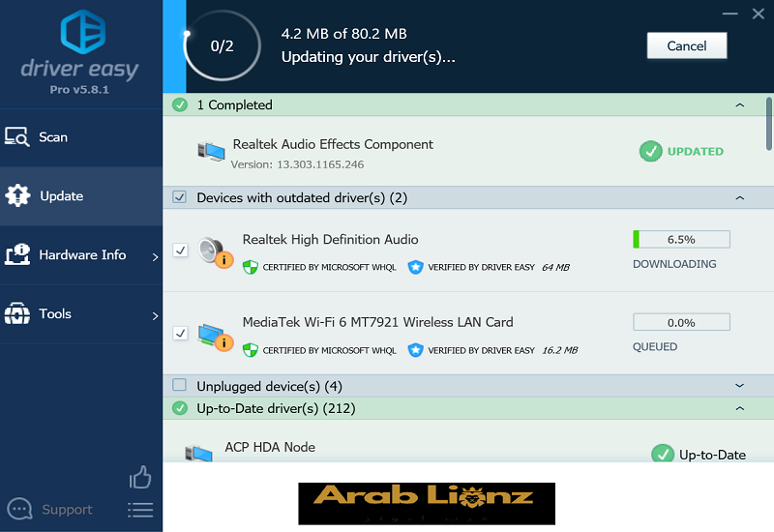This screenshot has width=774, height=532.
Task: Click the Realtek audio 6.5% download progress bar
Action: 681,239
